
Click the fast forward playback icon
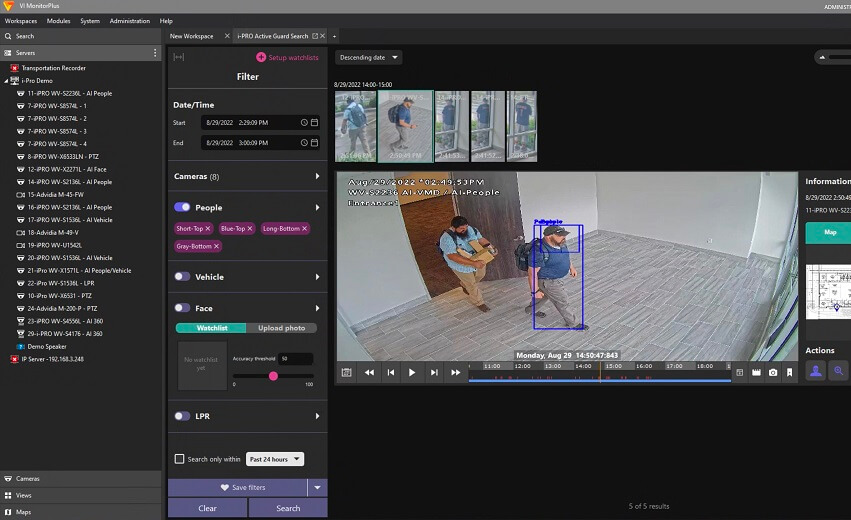click(x=456, y=372)
